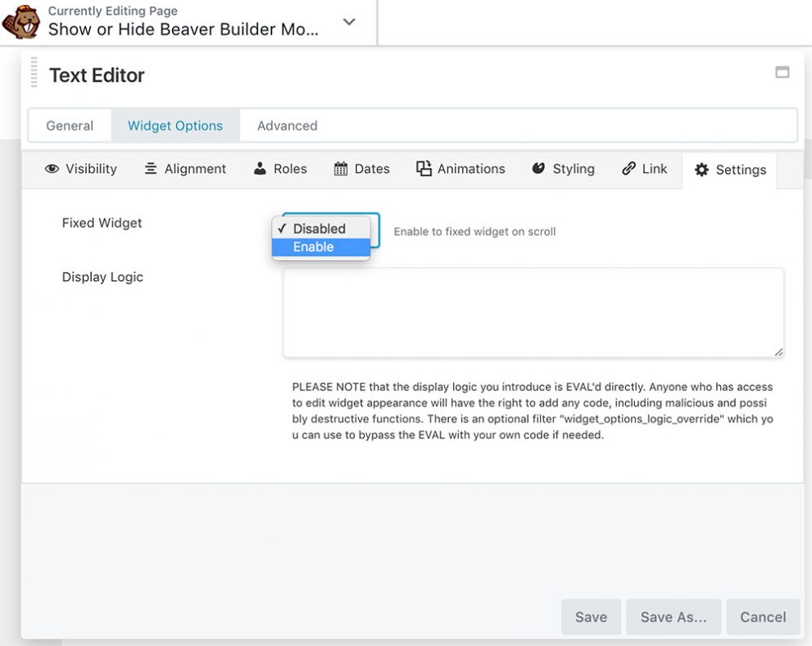Image resolution: width=812 pixels, height=646 pixels.
Task: Click the Cancel button
Action: pyautogui.click(x=763, y=616)
